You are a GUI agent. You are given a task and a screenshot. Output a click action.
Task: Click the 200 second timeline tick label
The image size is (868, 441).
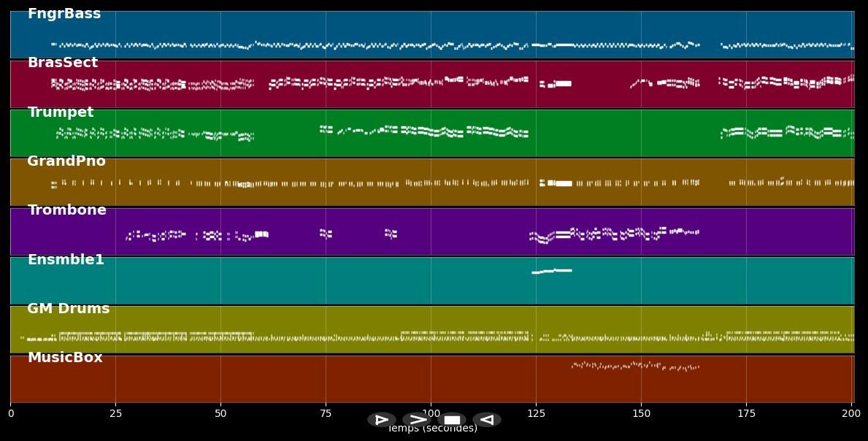tap(851, 414)
